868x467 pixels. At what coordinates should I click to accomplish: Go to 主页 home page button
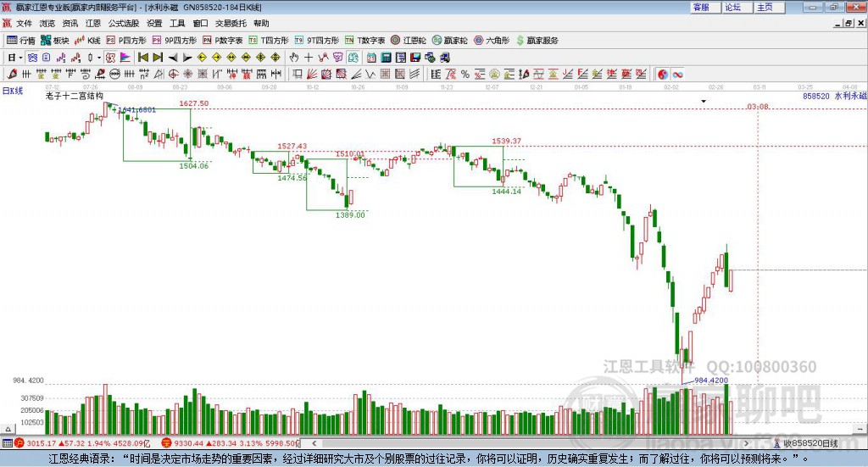(x=769, y=7)
